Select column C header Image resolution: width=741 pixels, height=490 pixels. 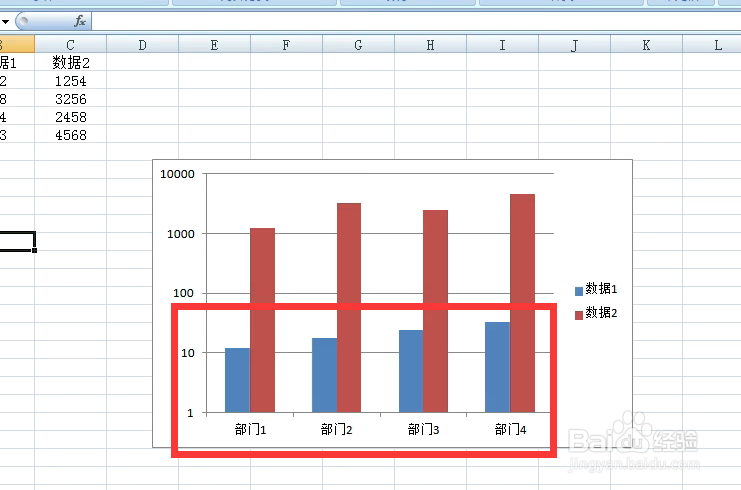pos(70,45)
